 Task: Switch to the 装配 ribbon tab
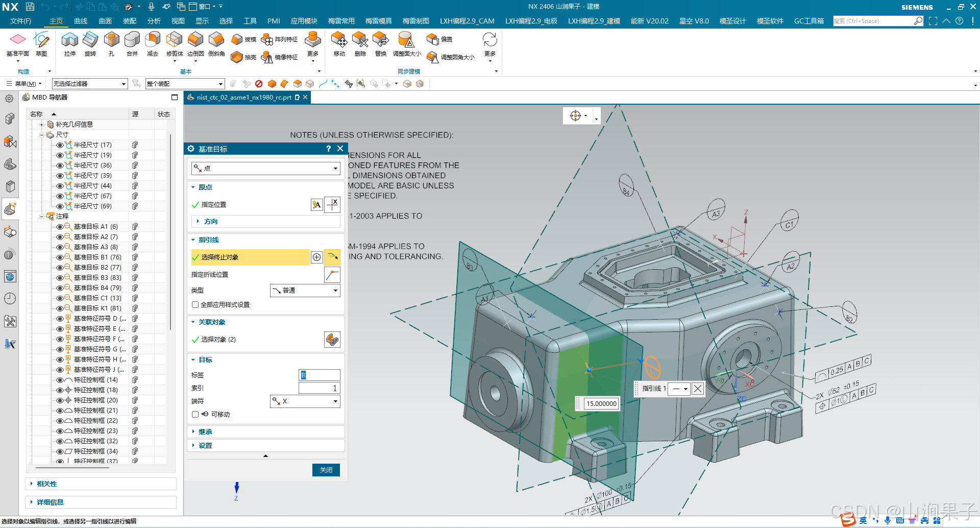pos(130,21)
